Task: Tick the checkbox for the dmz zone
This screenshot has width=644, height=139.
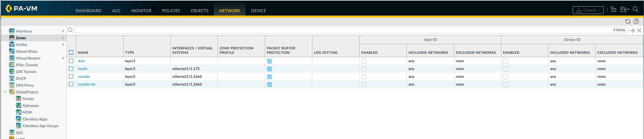Action: [x=71, y=61]
